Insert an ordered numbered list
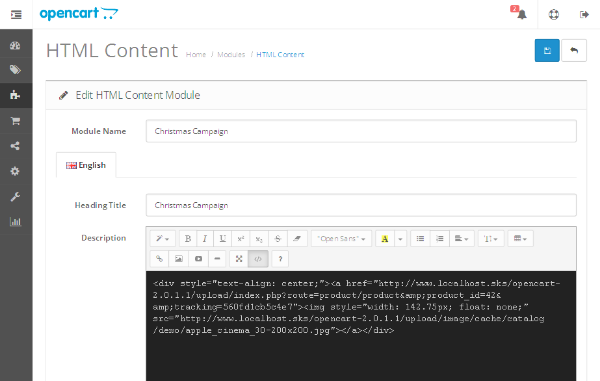The width and height of the screenshot is (600, 381). click(440, 239)
